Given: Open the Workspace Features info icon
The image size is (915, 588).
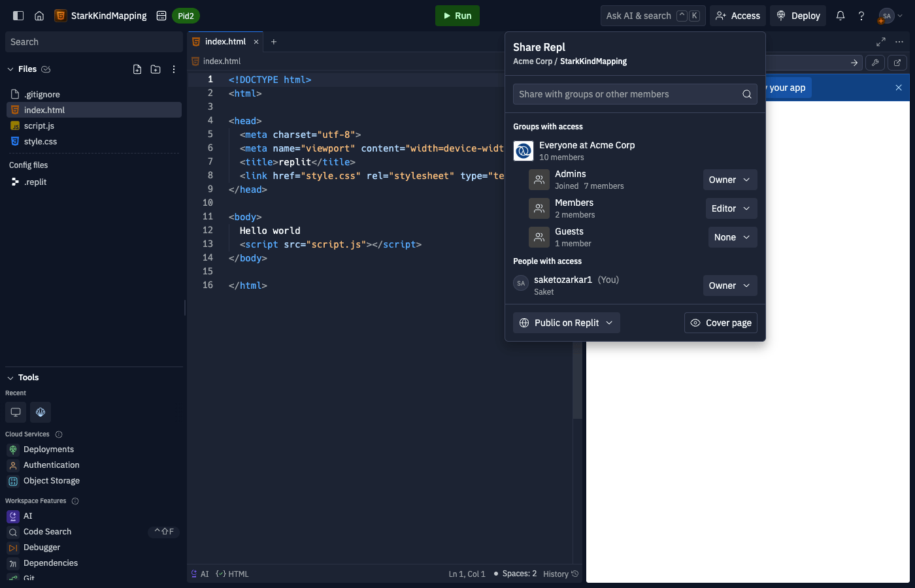Looking at the screenshot, I should pyautogui.click(x=75, y=501).
